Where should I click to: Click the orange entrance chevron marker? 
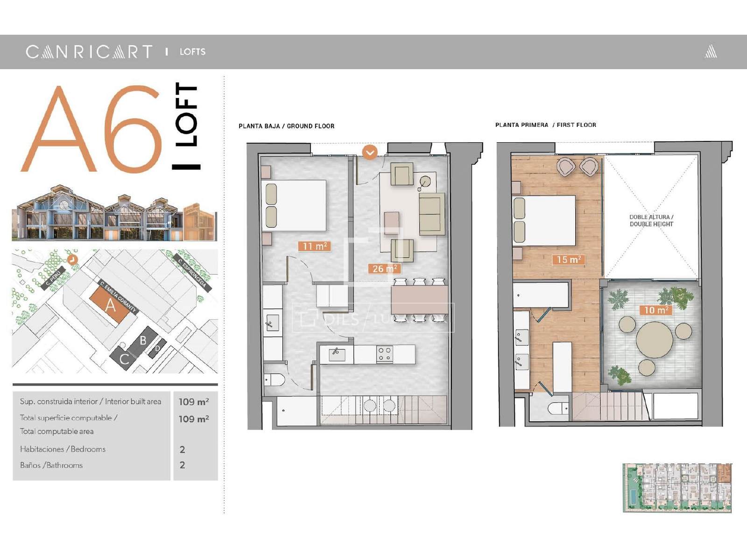click(x=370, y=152)
